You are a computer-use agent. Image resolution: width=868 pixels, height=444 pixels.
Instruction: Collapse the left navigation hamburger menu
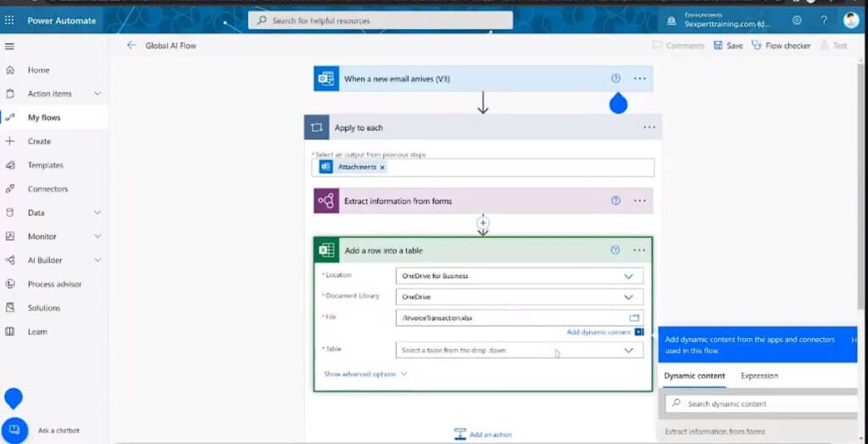coord(9,47)
